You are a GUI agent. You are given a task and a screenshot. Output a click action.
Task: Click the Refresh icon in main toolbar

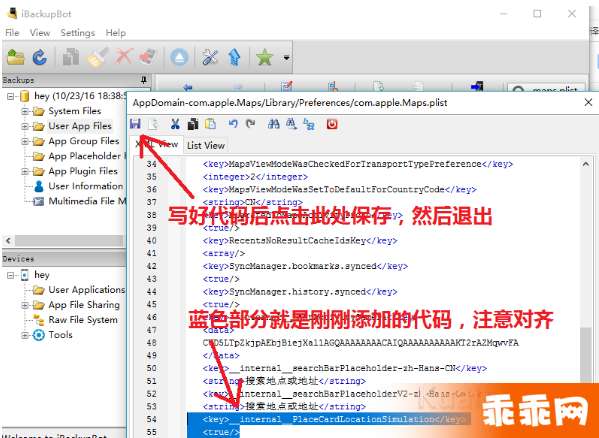40,58
